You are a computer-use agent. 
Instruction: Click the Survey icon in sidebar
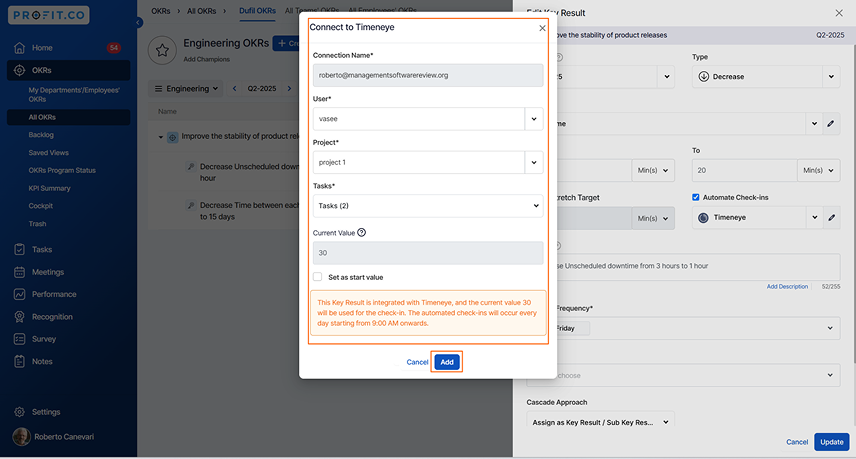pyautogui.click(x=20, y=339)
